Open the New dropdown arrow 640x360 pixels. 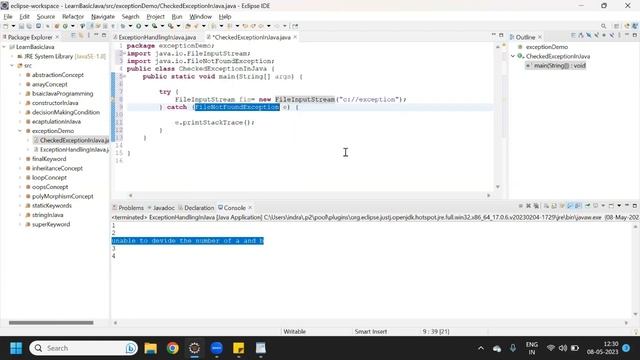click(x=13, y=26)
